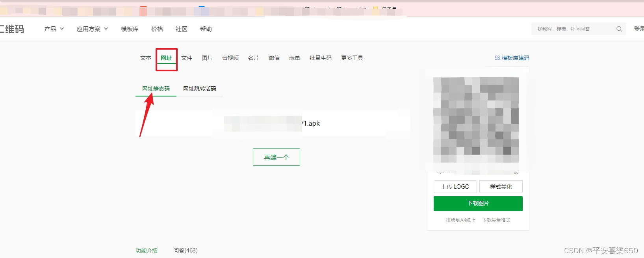The image size is (644, 258).
Task: Click the 登录 link
Action: [639, 29]
